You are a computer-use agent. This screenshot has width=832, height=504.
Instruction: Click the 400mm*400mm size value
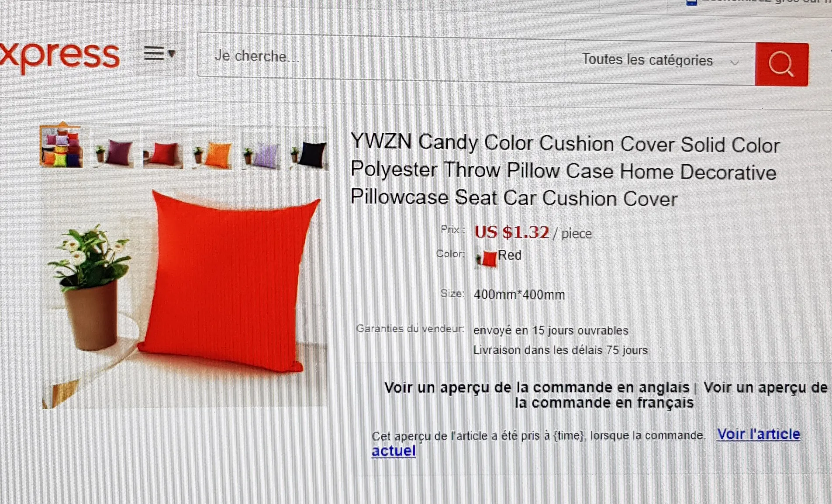pos(519,295)
